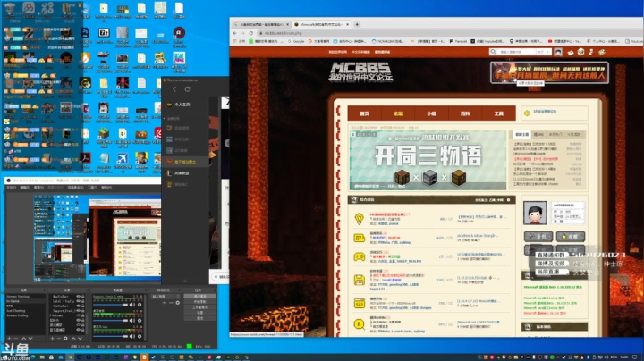644x361 pixels.
Task: Add a new scene in OBS scenes panel
Action: pyautogui.click(x=9, y=338)
